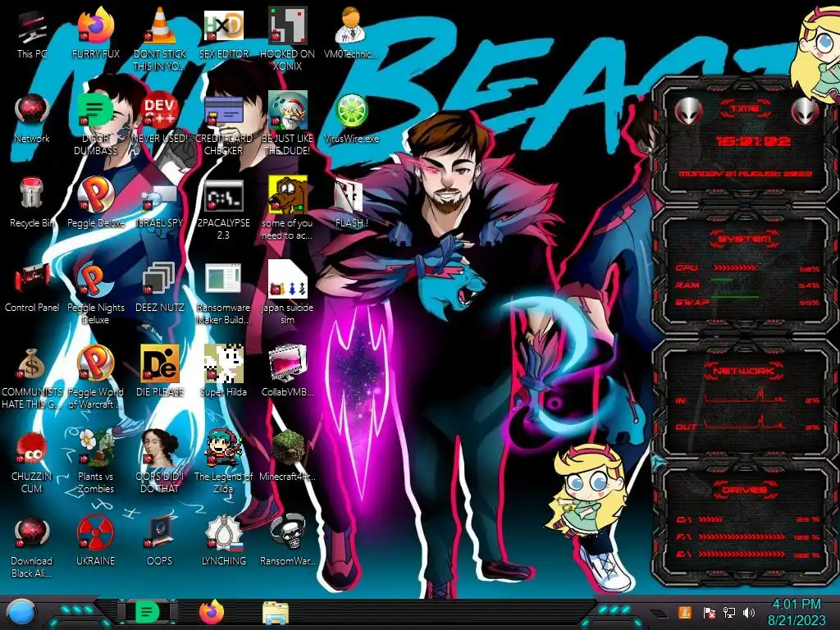Click the F:\ drive usage bar
Screen dimensions: 840x630
[742, 536]
